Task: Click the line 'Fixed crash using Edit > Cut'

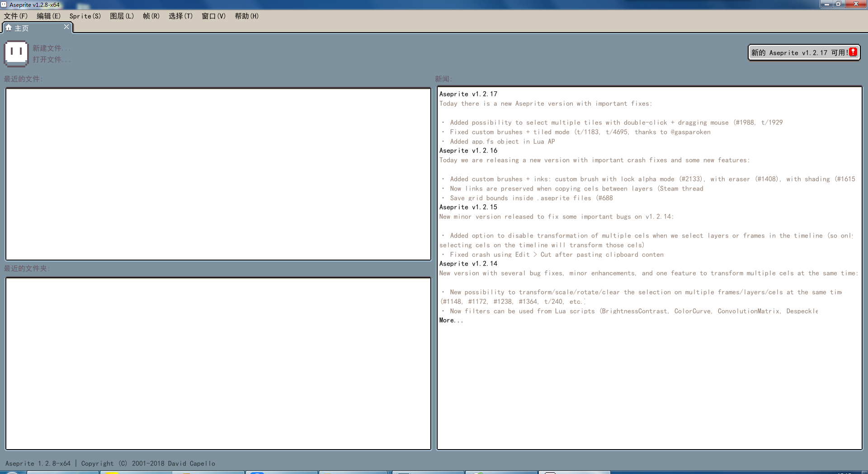Action: click(x=552, y=255)
